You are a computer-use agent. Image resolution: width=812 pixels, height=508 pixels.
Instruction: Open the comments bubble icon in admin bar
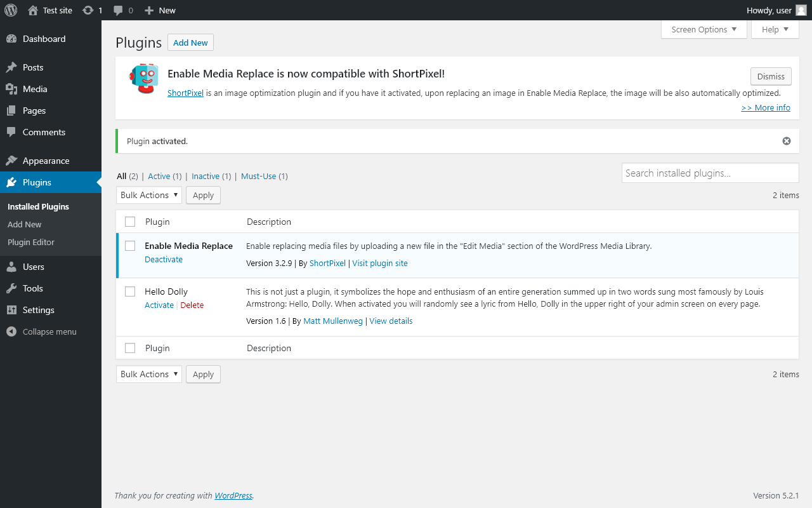[x=118, y=10]
